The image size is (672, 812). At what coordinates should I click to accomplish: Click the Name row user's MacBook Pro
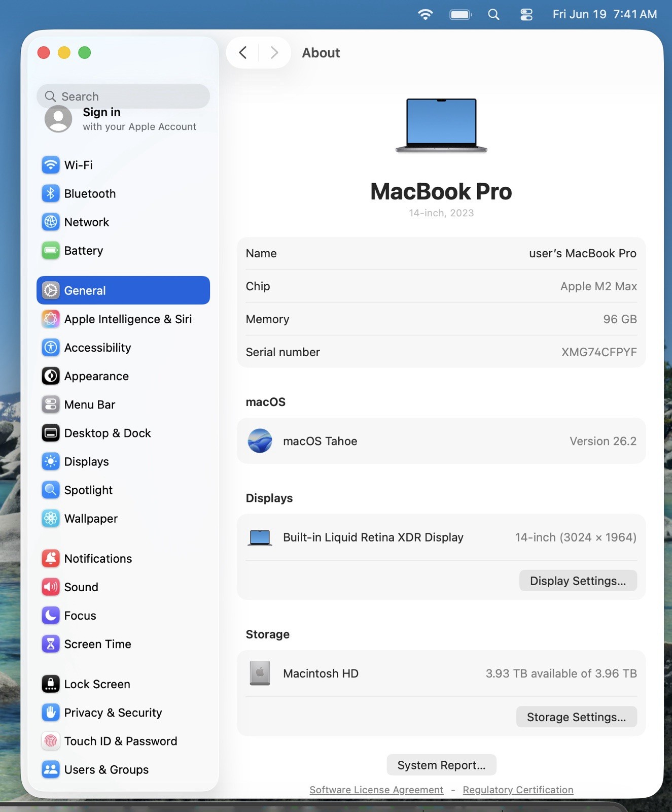(441, 253)
